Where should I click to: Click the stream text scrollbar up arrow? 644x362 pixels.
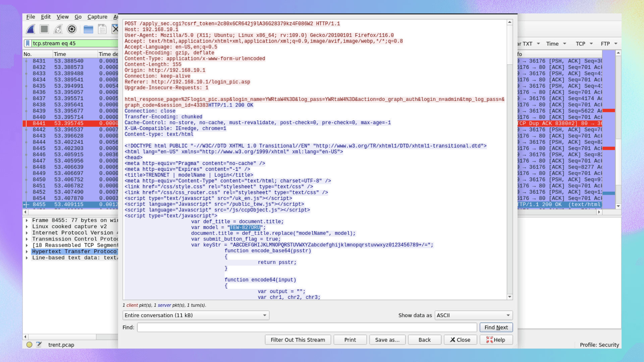(510, 22)
